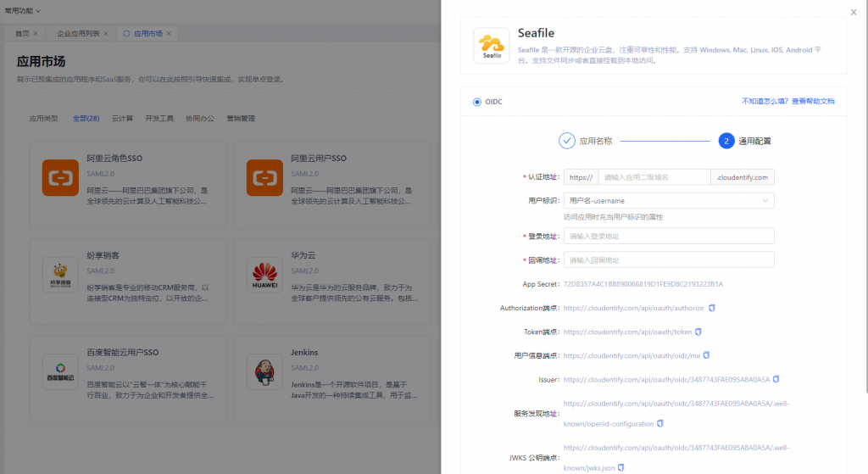Click the 应用市场 page heading
This screenshot has width=868, height=474.
pyautogui.click(x=41, y=61)
